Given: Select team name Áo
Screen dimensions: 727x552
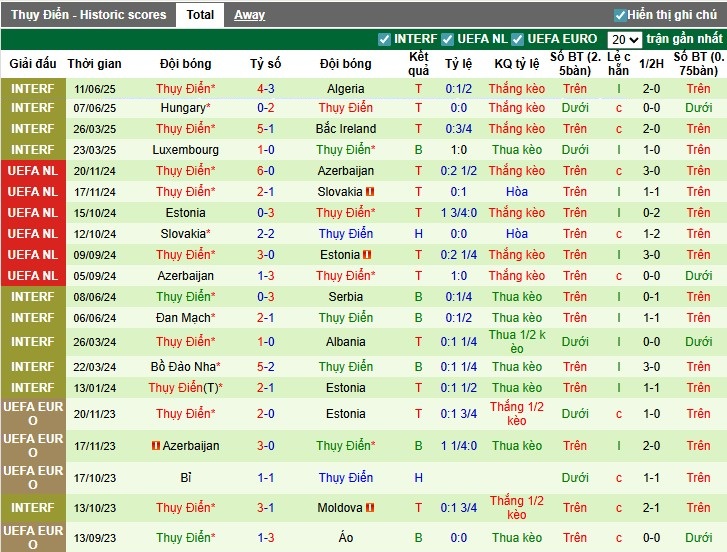Looking at the screenshot, I should 345,538.
